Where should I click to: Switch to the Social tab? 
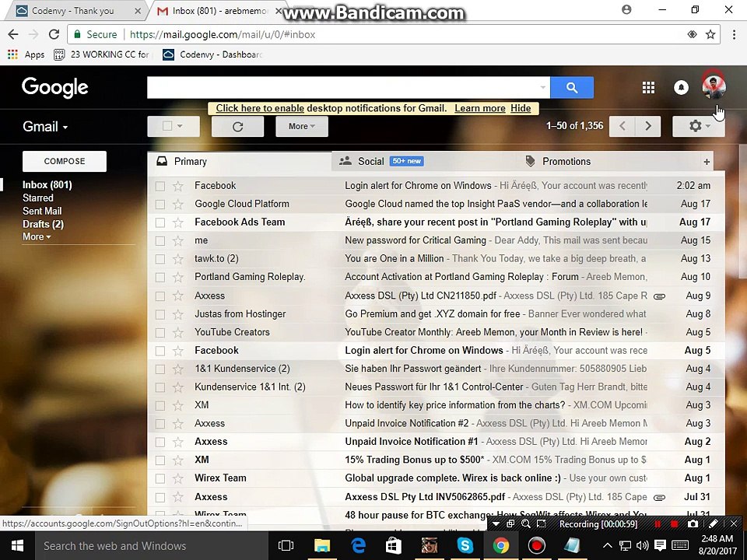coord(424,162)
